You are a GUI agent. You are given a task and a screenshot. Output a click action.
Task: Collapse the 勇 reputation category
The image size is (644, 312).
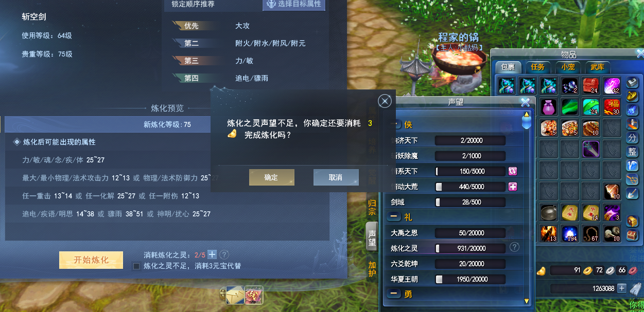click(x=395, y=294)
